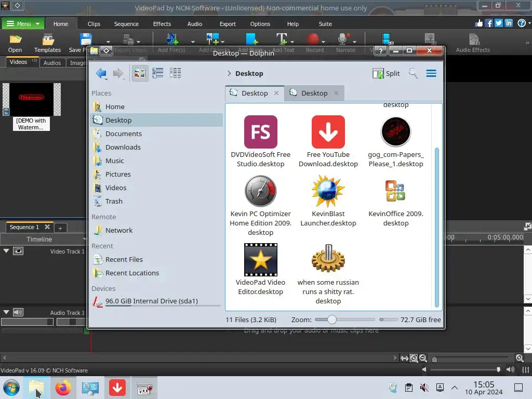The image size is (532, 399).
Task: Open Firefox from the taskbar
Action: (63, 388)
